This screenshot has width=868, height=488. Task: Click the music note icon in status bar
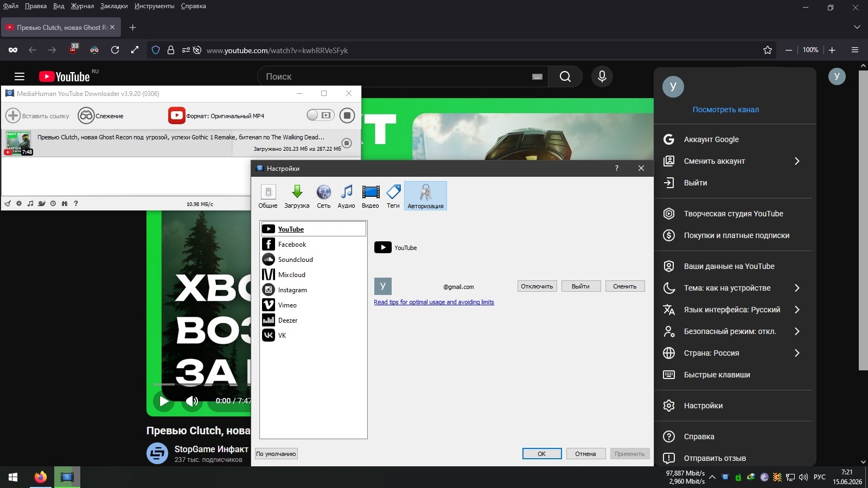(x=30, y=204)
